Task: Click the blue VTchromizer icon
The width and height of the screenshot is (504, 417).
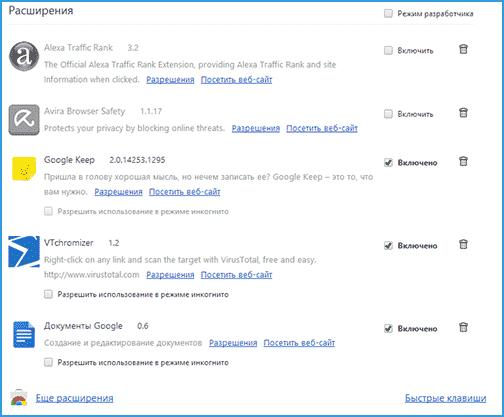Action: click(24, 252)
